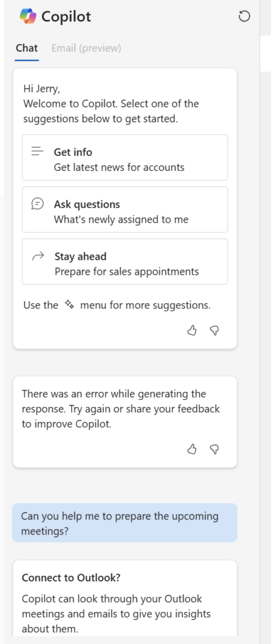Screen dimensions: 271x644
Task: Choose the Ask questions suggestion
Action: [x=125, y=209]
